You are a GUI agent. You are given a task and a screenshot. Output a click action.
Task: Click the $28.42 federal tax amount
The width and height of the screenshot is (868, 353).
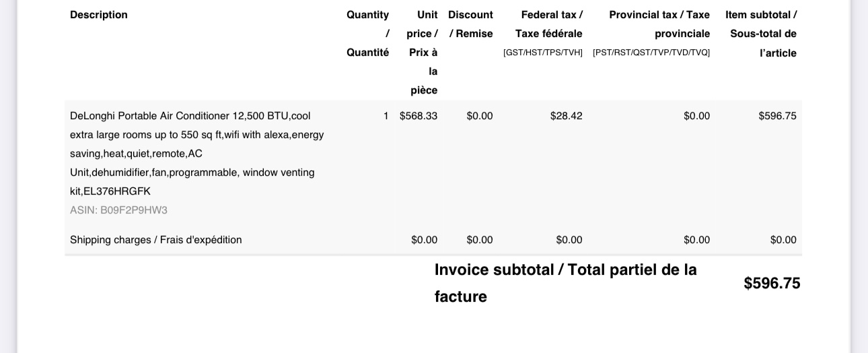coord(566,116)
